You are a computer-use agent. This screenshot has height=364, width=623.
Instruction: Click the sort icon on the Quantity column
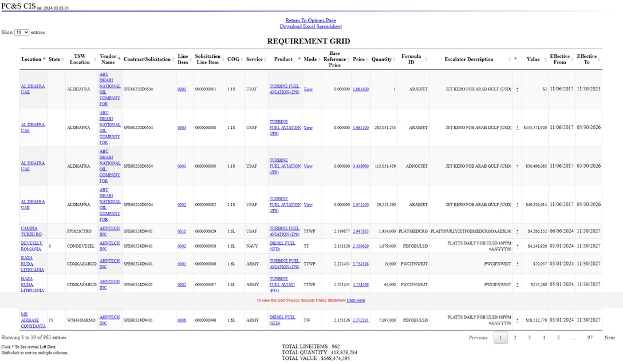(394, 60)
